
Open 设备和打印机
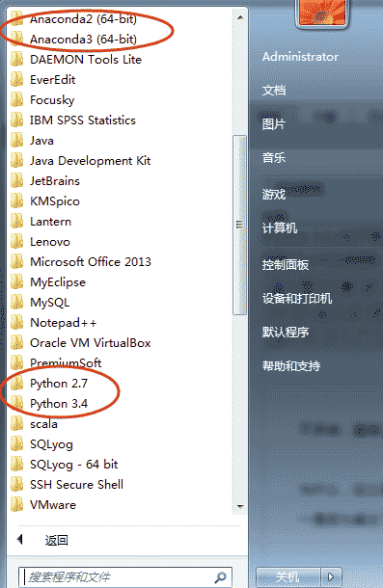297,299
